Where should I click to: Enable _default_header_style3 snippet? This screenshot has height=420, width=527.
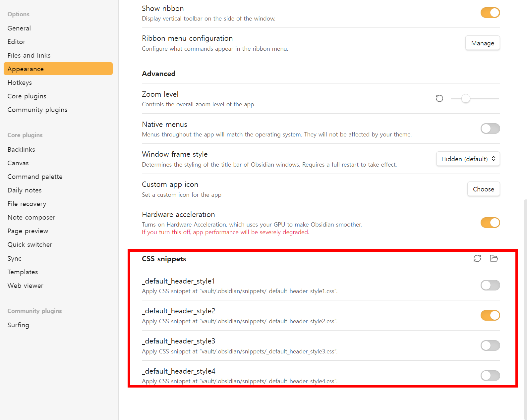coord(490,345)
